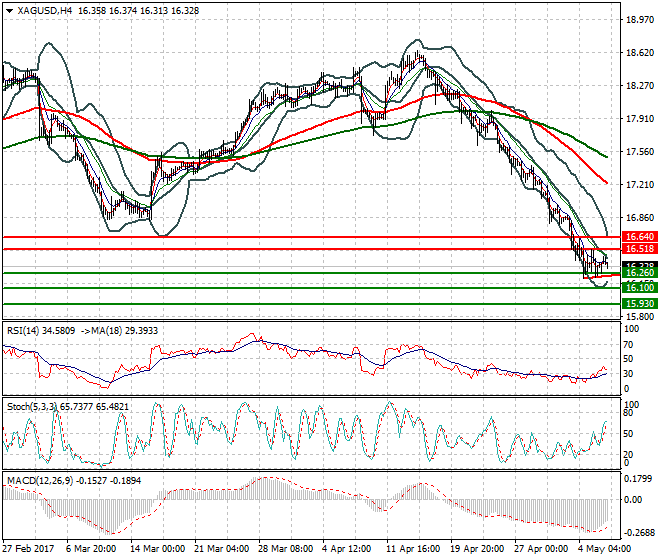Click the 18.270 price scale value
The width and height of the screenshot is (660, 560).
(x=640, y=85)
